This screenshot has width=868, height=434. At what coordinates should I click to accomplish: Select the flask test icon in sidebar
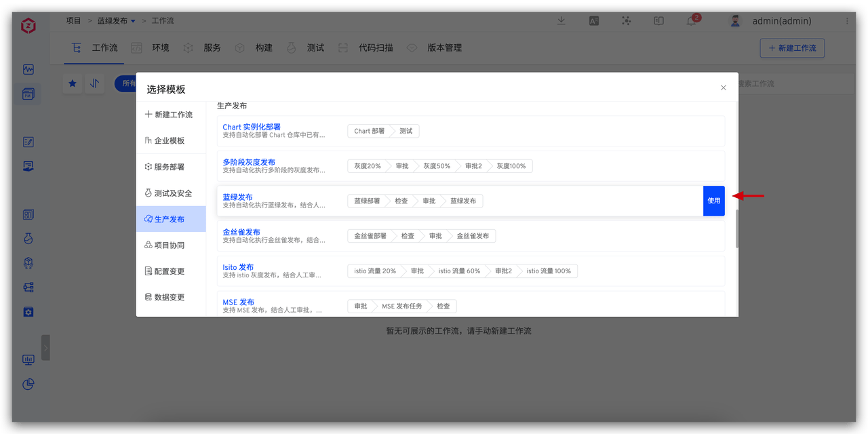click(x=28, y=239)
